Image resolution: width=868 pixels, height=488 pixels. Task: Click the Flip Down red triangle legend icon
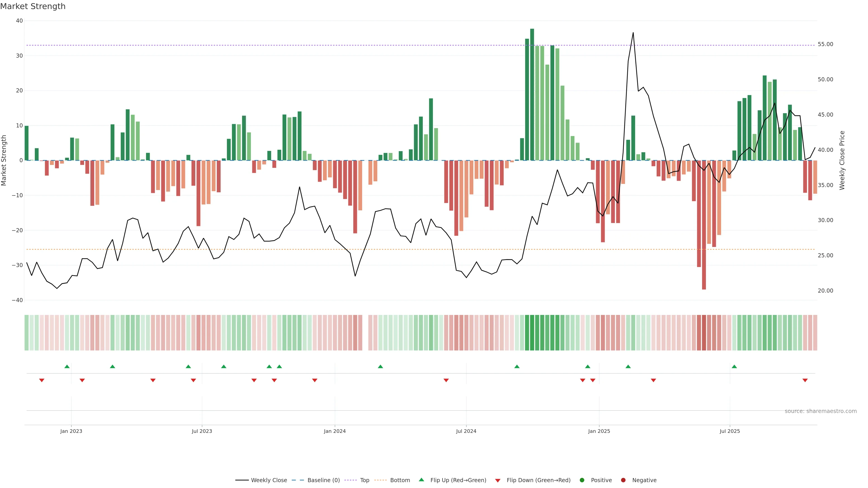tap(498, 481)
